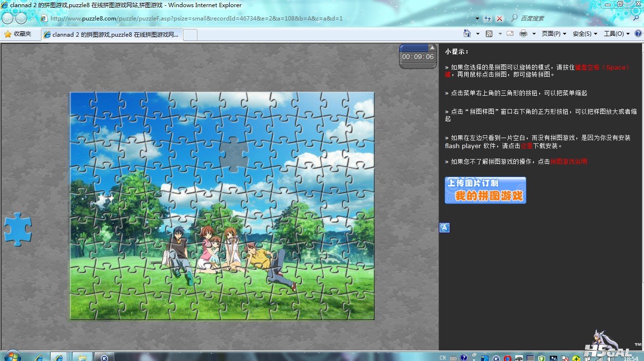Click the 小提示 heading text
This screenshot has width=644, height=361.
(x=457, y=51)
